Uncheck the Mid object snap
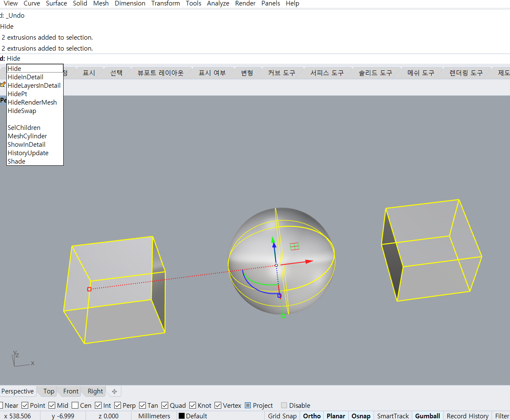The image size is (510, 420). [52, 405]
